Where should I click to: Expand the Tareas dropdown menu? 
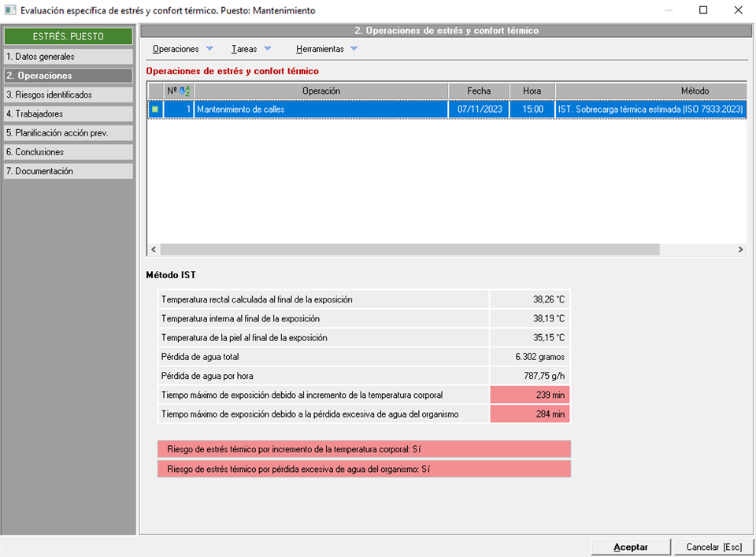pos(250,49)
